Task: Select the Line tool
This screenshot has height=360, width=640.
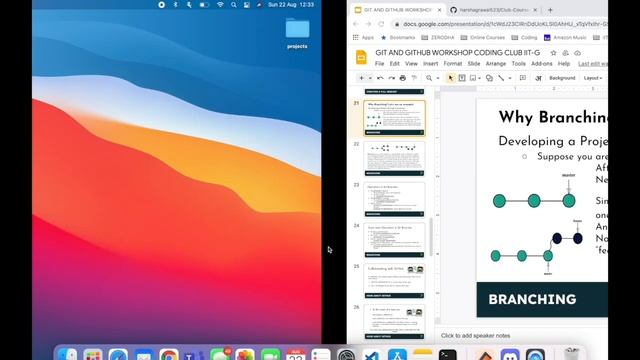Action: (501, 78)
